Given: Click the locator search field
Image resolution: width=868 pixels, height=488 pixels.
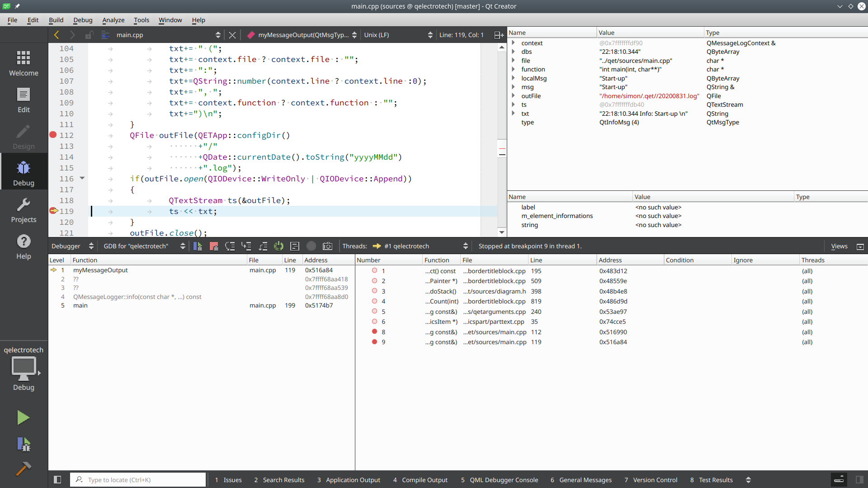Looking at the screenshot, I should [140, 480].
